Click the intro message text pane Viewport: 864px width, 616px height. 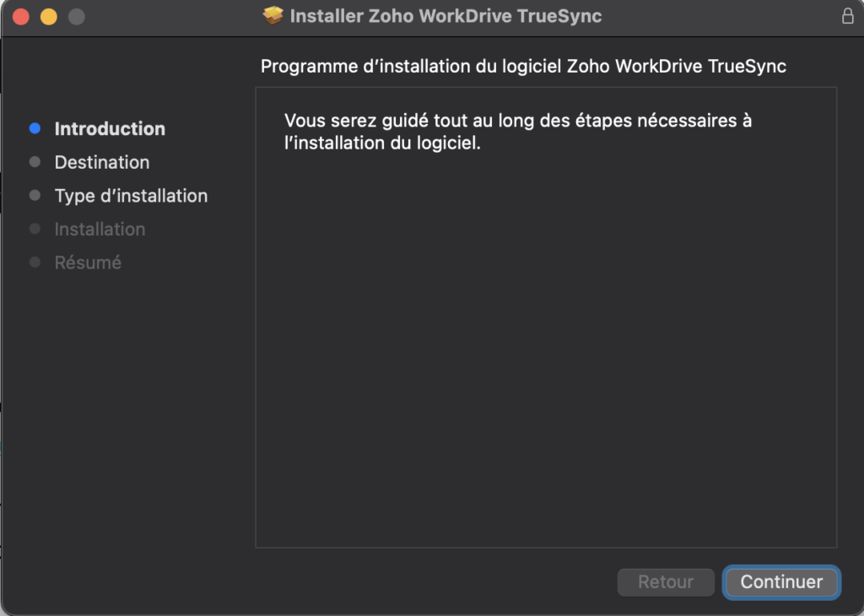coord(546,317)
